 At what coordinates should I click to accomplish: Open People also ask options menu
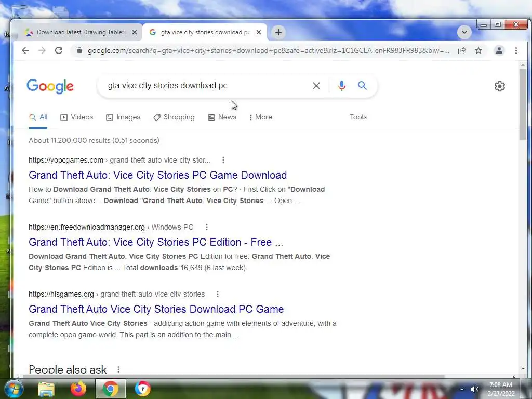click(x=118, y=369)
